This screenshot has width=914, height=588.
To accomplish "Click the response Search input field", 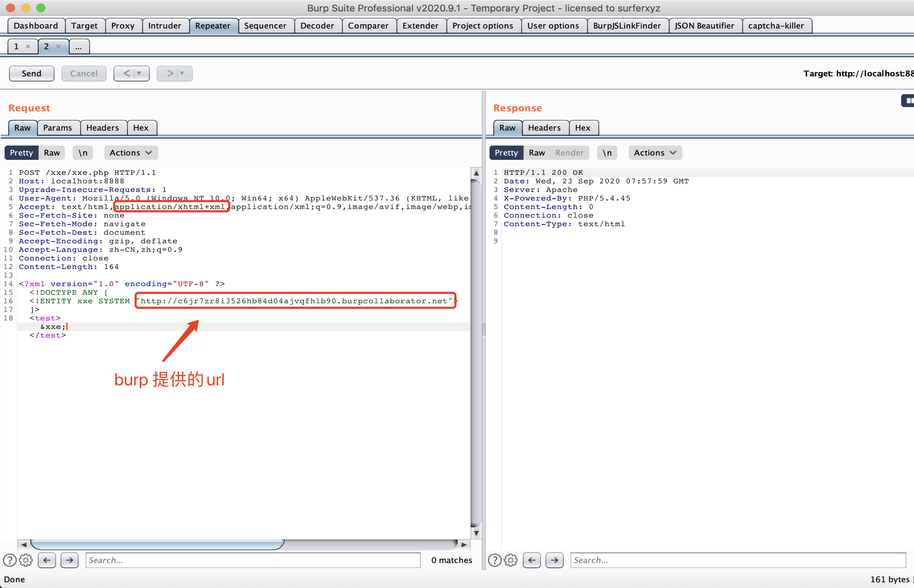I will click(x=737, y=560).
